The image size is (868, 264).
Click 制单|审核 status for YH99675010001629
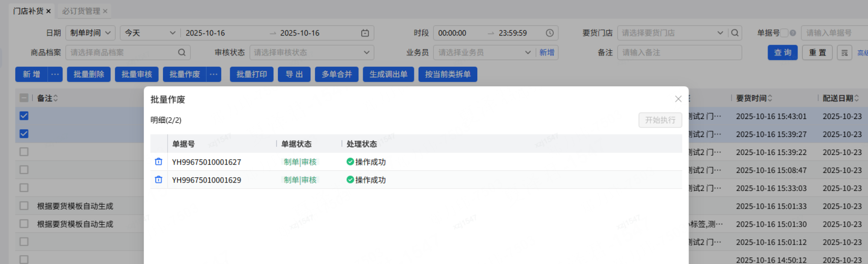click(x=300, y=180)
